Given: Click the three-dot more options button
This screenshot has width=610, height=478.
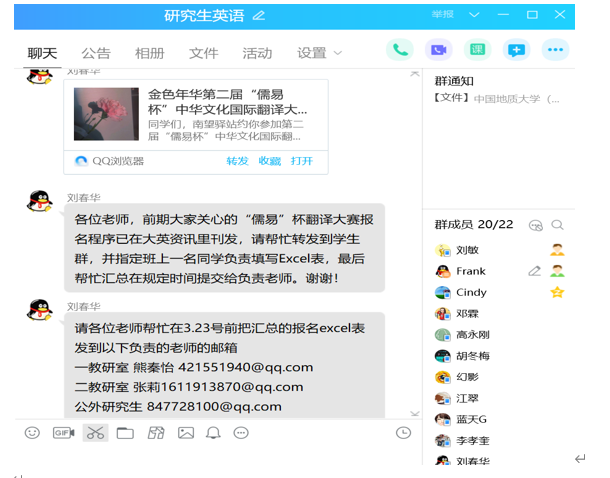Looking at the screenshot, I should 555,50.
